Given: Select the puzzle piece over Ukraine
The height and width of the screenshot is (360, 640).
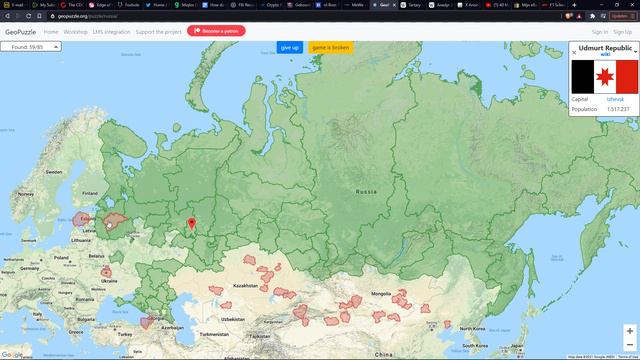Looking at the screenshot, I should [x=106, y=272].
